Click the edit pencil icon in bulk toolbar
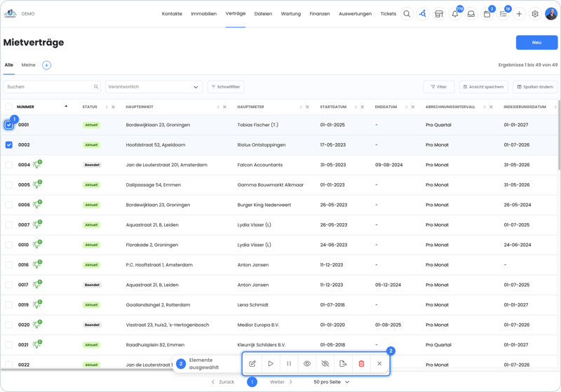The width and height of the screenshot is (561, 392). 252,364
